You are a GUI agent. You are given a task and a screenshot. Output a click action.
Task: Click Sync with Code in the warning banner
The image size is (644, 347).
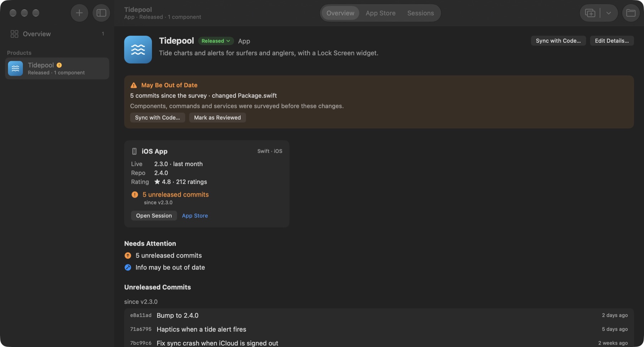click(x=157, y=118)
